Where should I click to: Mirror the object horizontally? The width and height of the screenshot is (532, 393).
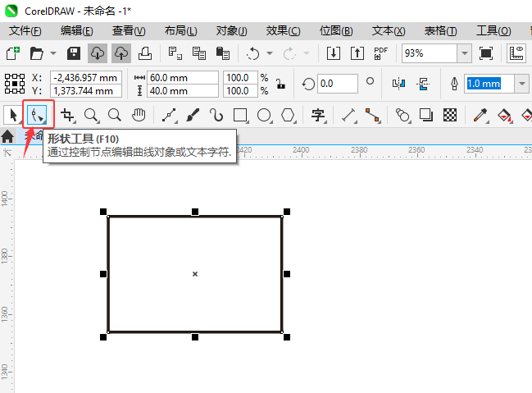tap(398, 84)
